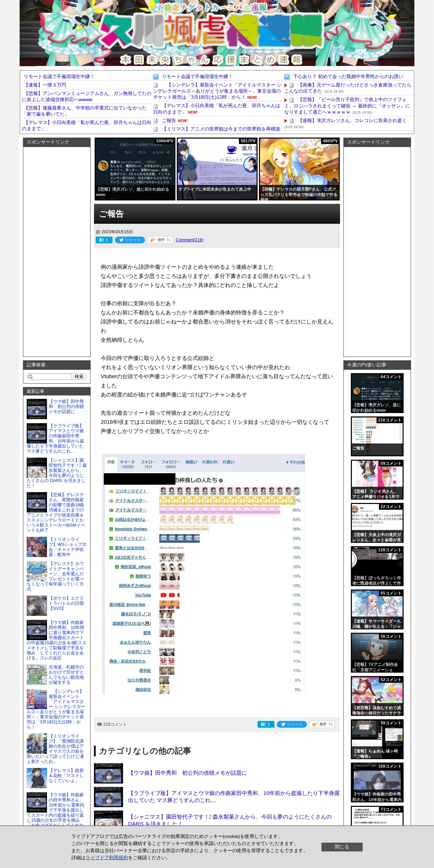
Task: Open related 【ラブライブ板】アイマスとウマ娘 article
Action: click(x=234, y=797)
